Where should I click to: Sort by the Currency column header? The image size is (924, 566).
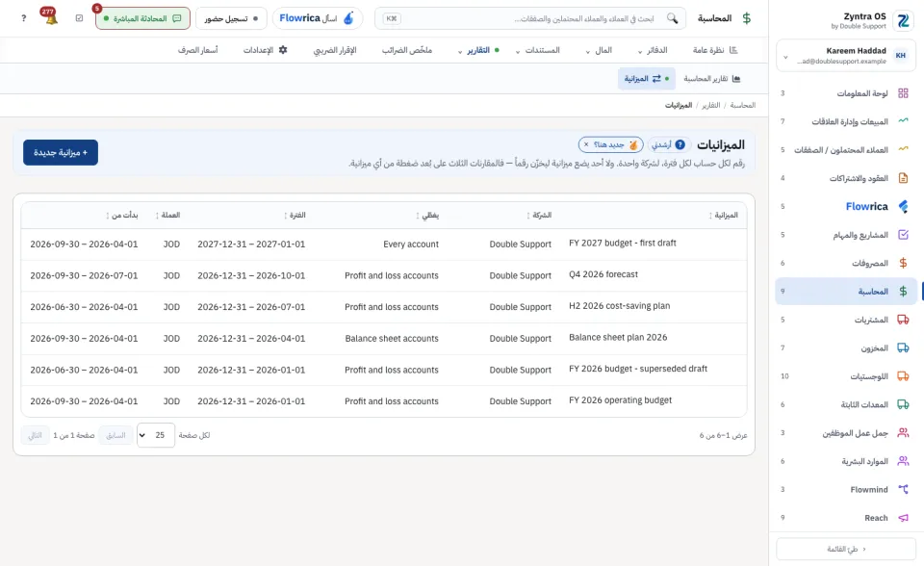pyautogui.click(x=167, y=216)
